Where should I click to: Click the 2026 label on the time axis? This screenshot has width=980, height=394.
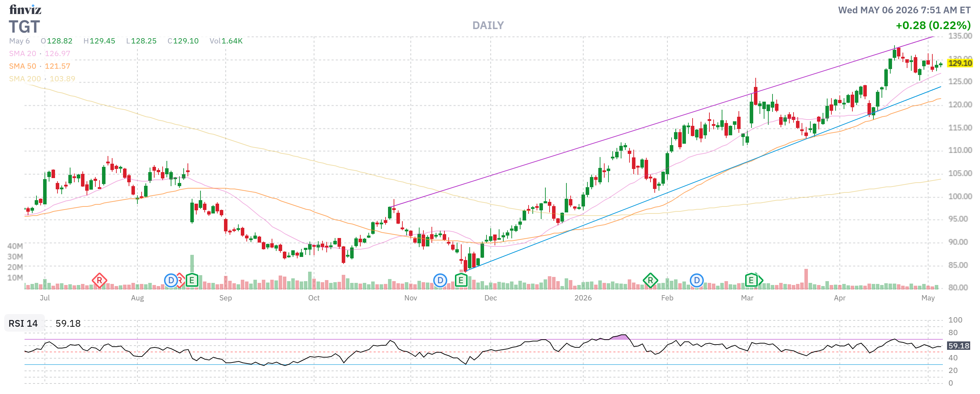coord(583,298)
